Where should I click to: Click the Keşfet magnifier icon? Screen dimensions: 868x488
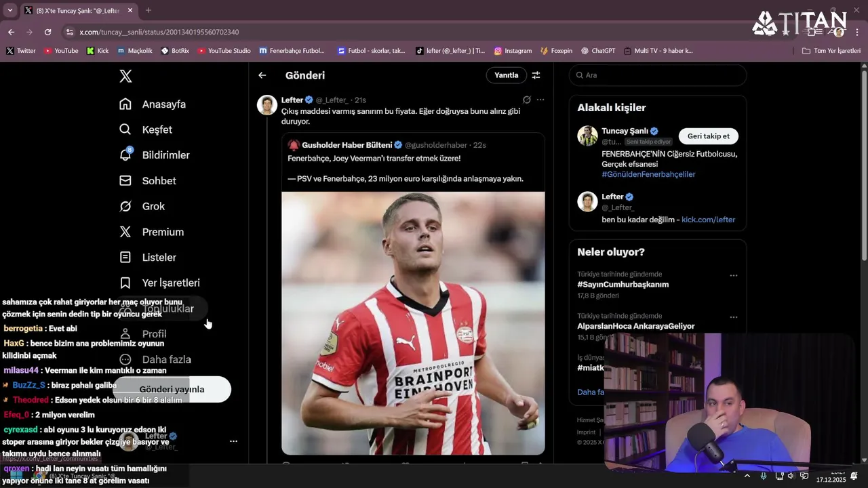pos(125,129)
